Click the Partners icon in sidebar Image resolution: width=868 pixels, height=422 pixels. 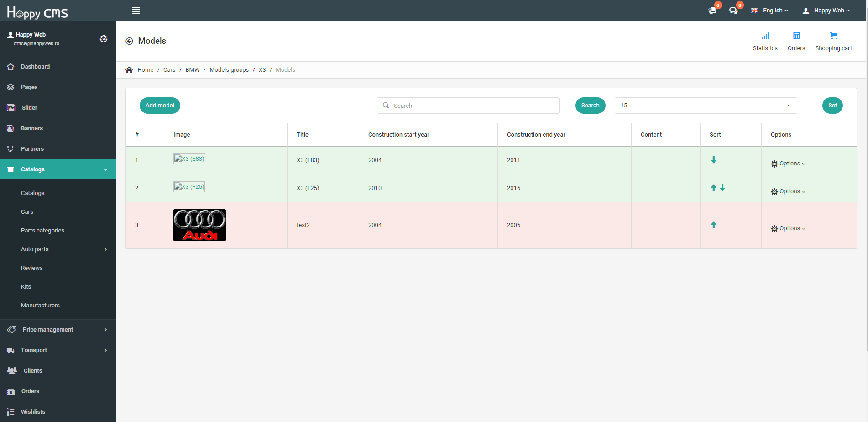(10, 149)
